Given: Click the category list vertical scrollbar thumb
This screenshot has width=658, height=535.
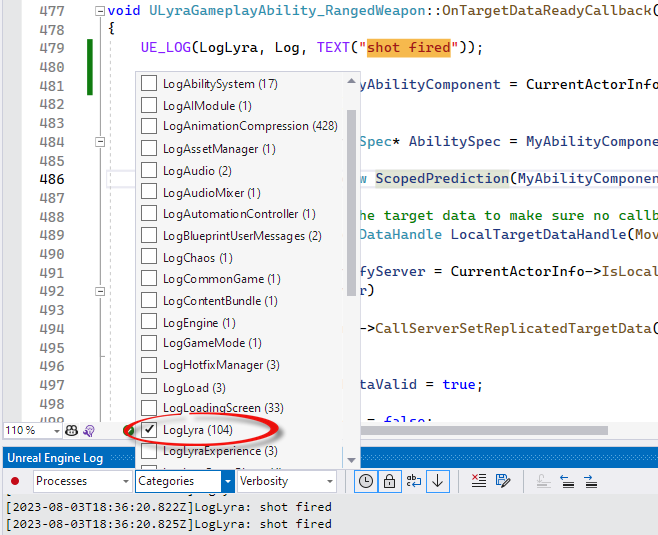Looking at the screenshot, I should tap(351, 202).
